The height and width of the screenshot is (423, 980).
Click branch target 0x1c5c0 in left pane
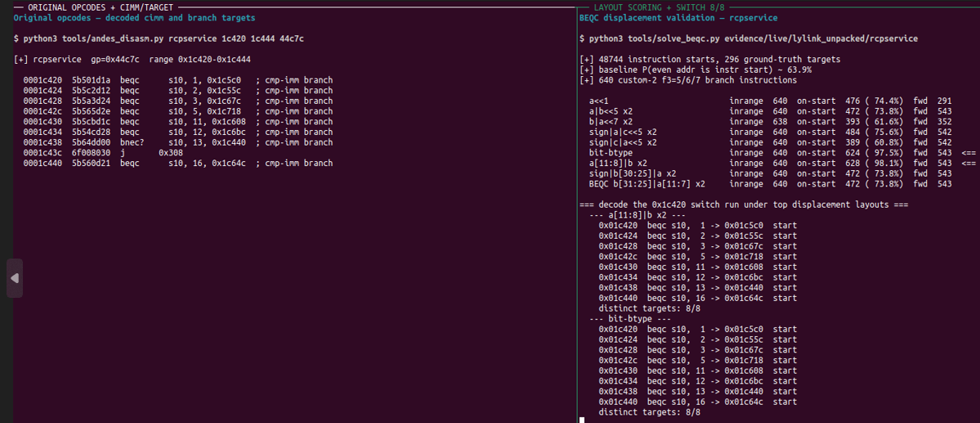(x=225, y=80)
